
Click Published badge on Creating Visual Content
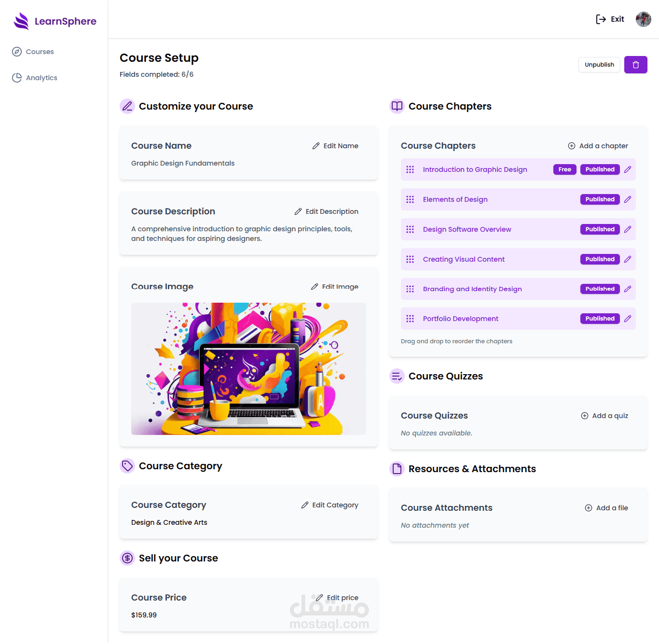pyautogui.click(x=600, y=259)
